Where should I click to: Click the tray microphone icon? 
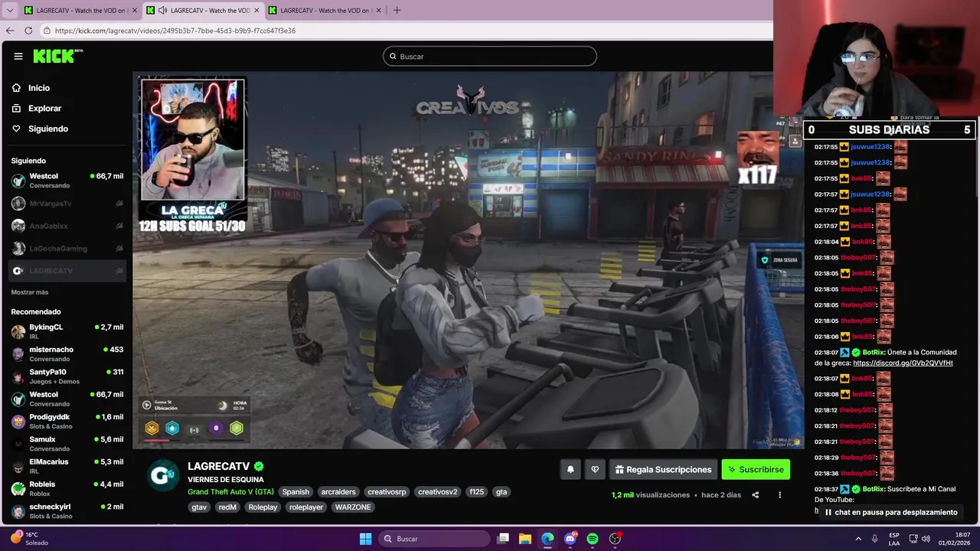(x=874, y=539)
